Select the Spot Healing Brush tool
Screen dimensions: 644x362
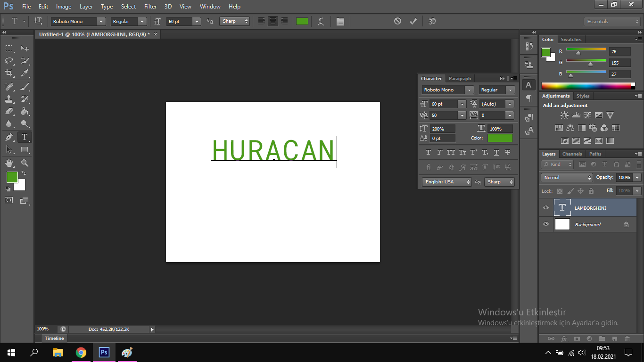pyautogui.click(x=9, y=87)
